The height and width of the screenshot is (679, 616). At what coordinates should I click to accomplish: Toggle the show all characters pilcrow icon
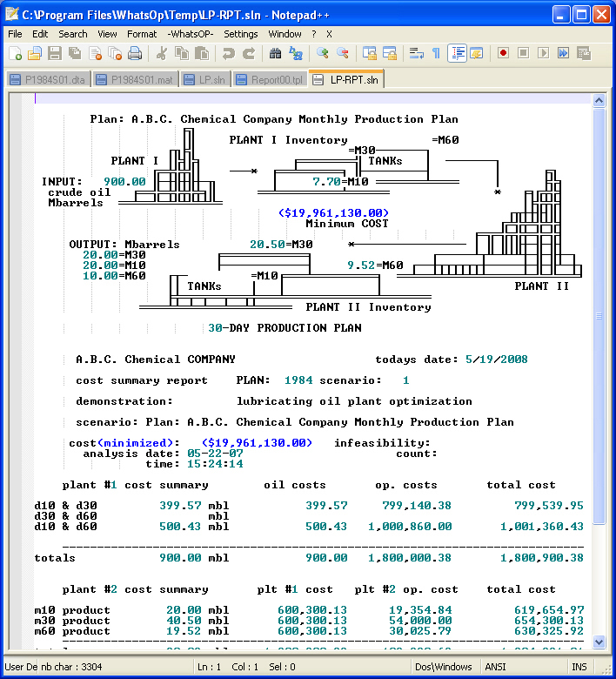coord(436,54)
